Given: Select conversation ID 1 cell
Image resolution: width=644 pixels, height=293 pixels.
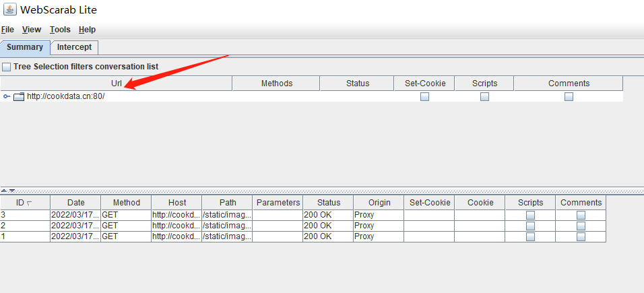Looking at the screenshot, I should 25,236.
